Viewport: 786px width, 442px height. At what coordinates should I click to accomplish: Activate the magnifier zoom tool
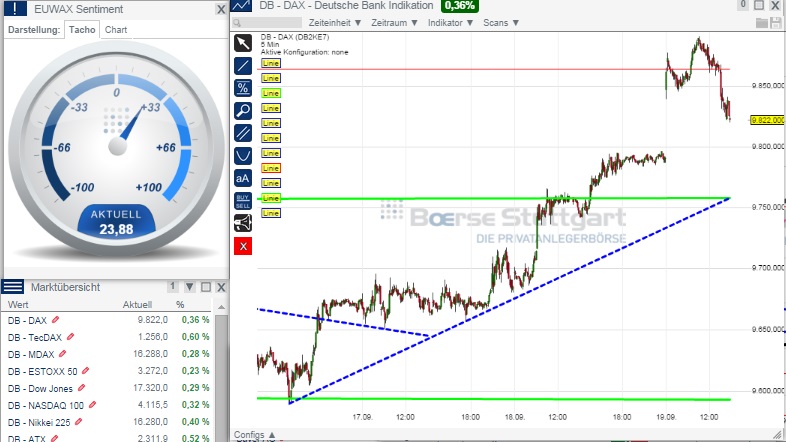point(243,111)
